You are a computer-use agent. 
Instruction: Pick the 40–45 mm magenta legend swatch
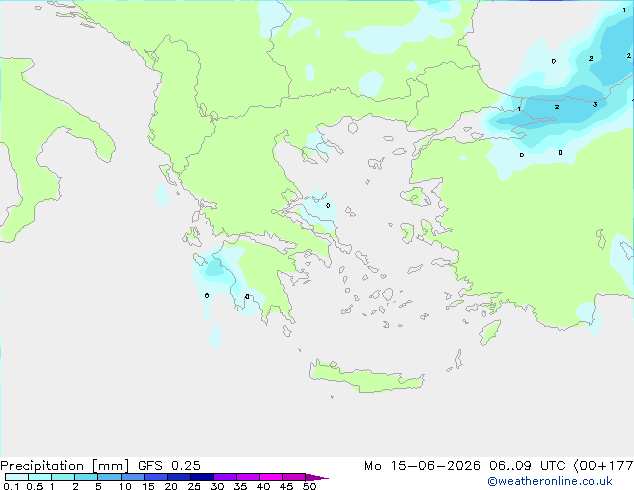click(x=271, y=477)
